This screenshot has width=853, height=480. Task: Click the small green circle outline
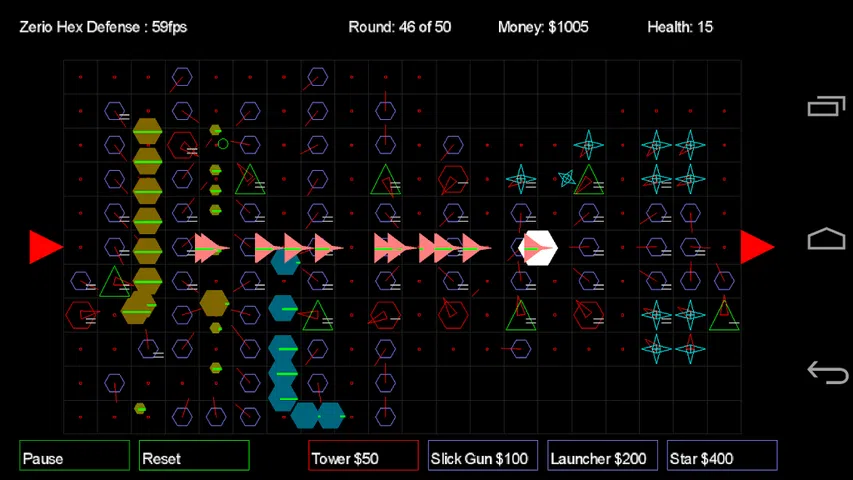point(223,144)
